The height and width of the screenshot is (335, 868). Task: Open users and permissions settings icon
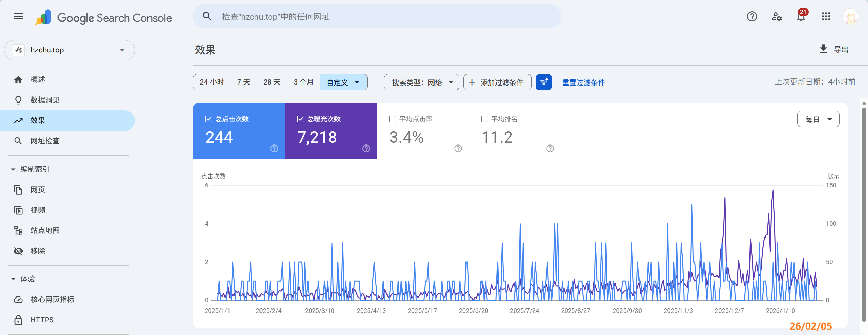(x=776, y=16)
